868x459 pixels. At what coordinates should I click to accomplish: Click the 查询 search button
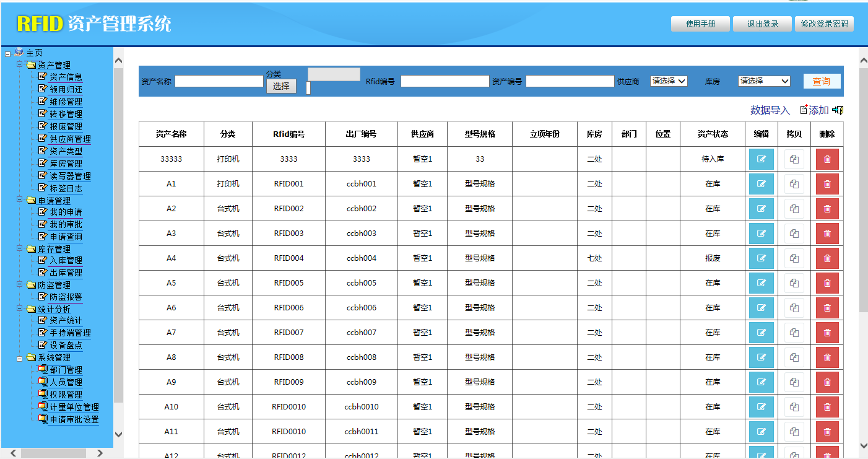tap(822, 81)
